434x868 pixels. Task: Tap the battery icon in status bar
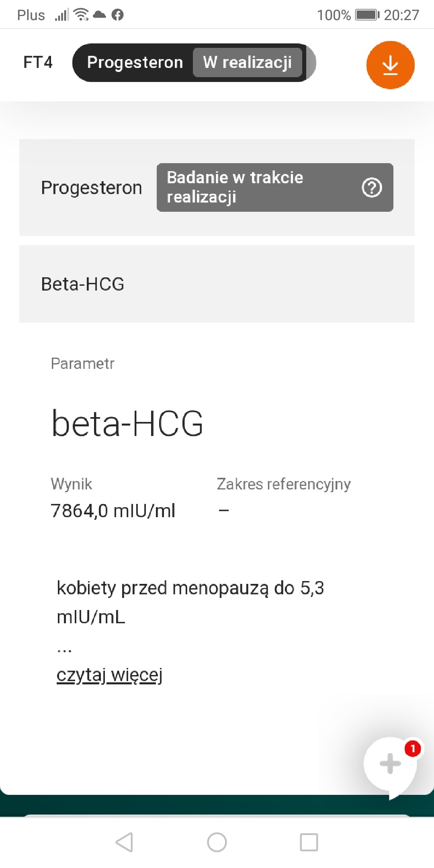(367, 15)
